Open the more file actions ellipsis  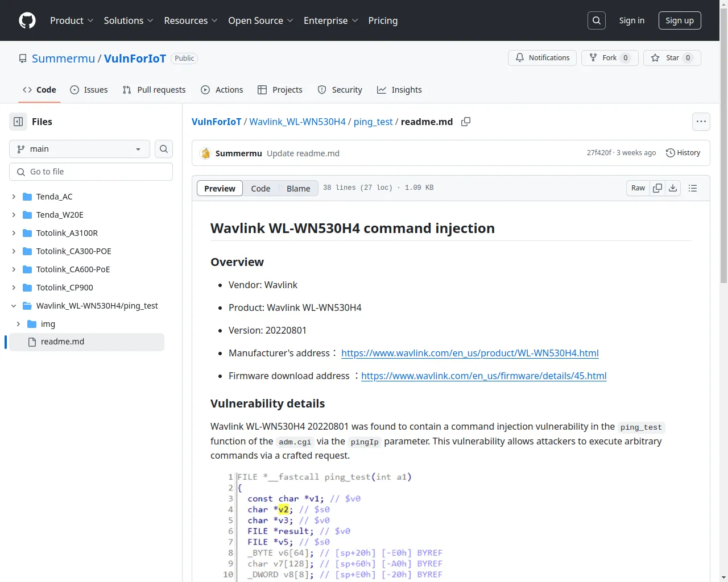coord(701,122)
